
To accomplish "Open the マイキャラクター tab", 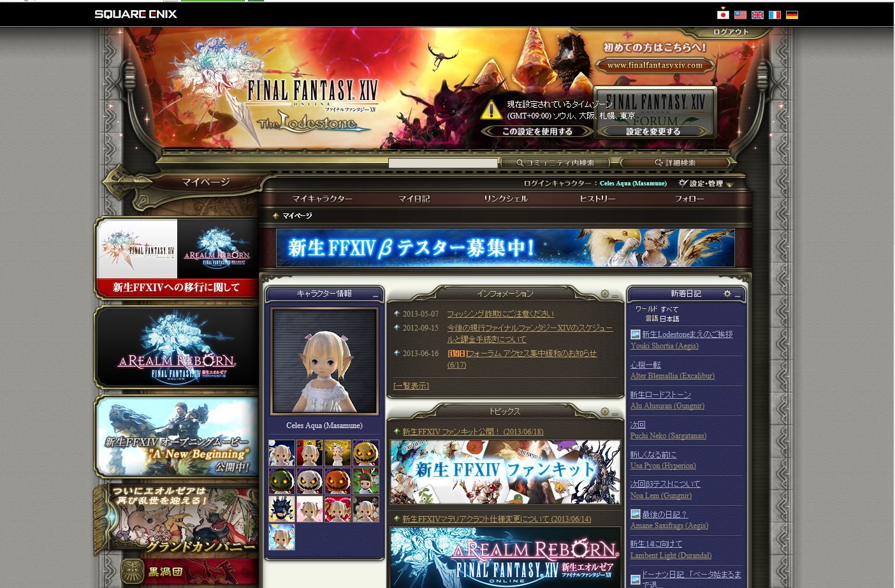I will [322, 199].
